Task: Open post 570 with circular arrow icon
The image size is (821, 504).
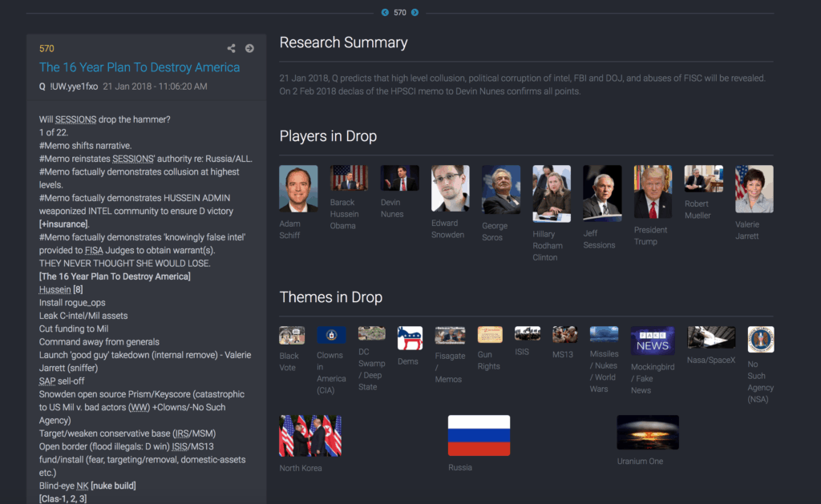Action: point(249,48)
